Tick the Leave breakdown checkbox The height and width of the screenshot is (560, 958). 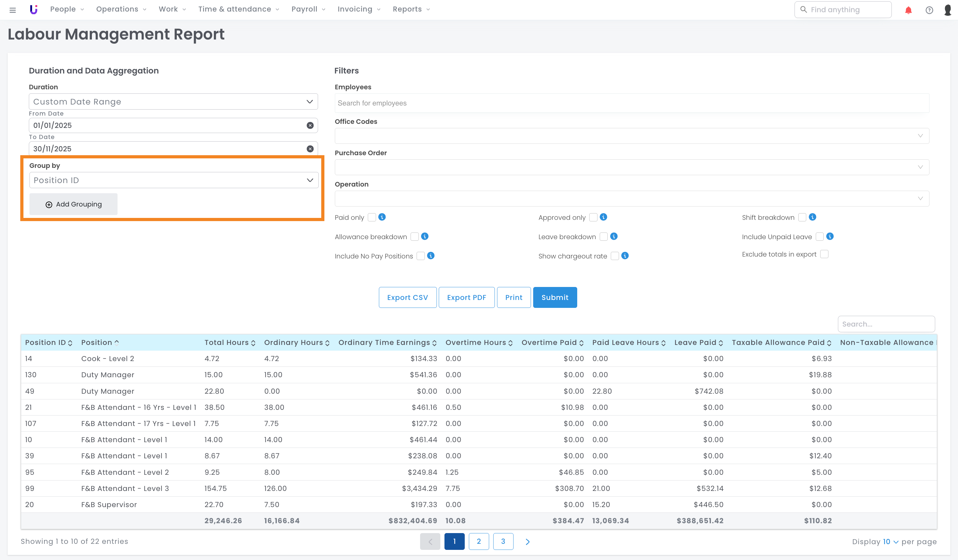[603, 237]
